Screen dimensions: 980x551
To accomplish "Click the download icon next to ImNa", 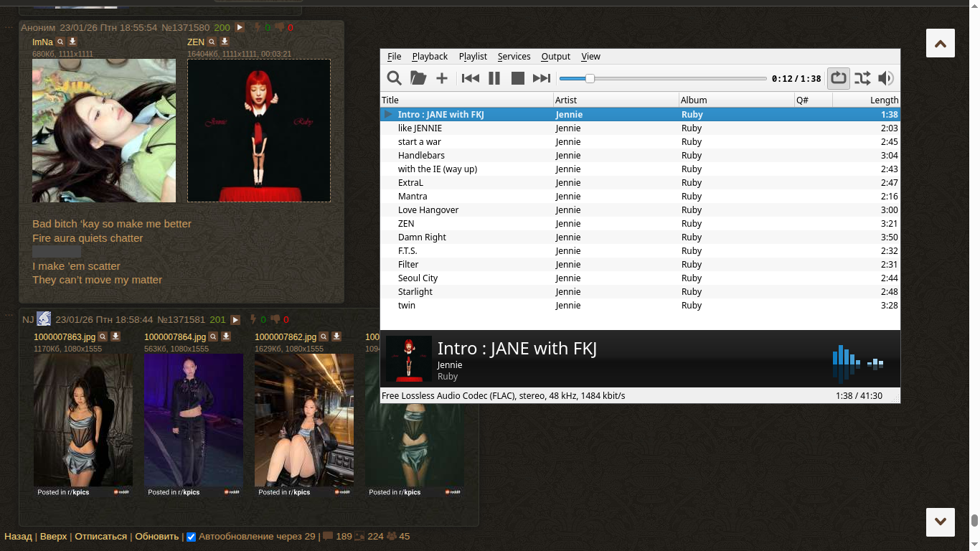I will 72,42.
